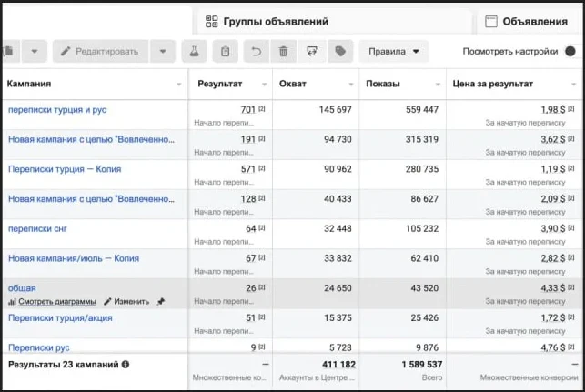Click cost per result 1,19 $
Screen dimensions: 585x392
[553, 169]
